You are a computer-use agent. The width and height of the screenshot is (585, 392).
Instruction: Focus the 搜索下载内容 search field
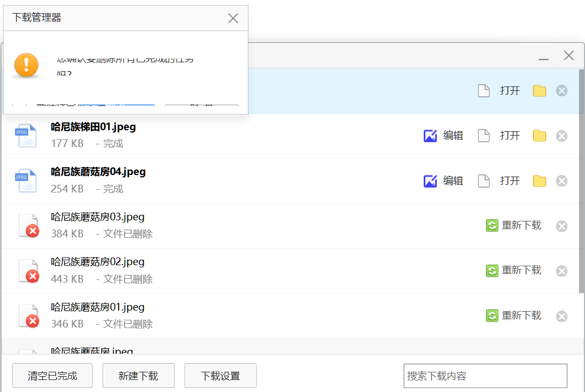485,376
